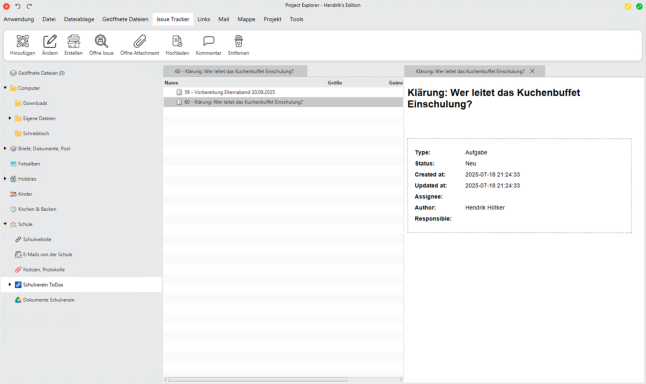Open the Datei menu
646x384 pixels.
(49, 19)
